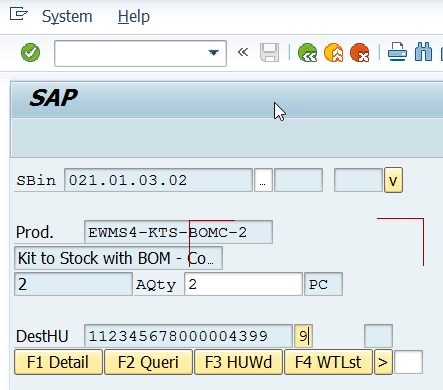Click the AQty label
The image size is (443, 390).
(x=156, y=285)
